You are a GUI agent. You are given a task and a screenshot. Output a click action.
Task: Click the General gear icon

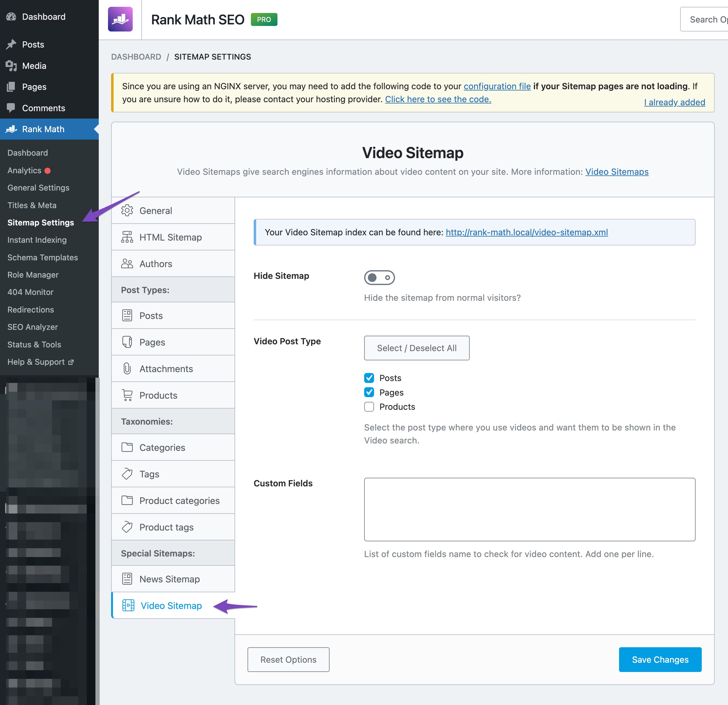pos(127,210)
